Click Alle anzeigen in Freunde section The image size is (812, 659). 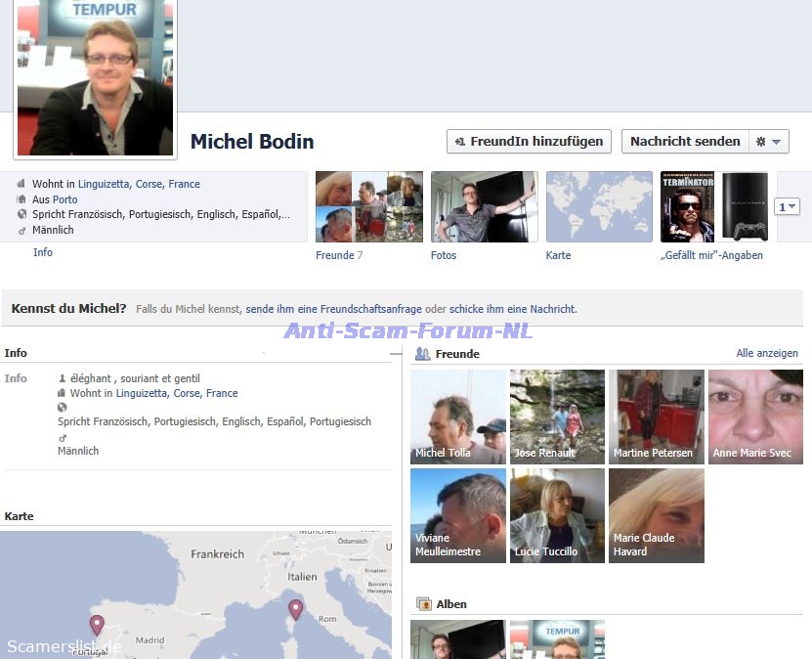(766, 353)
